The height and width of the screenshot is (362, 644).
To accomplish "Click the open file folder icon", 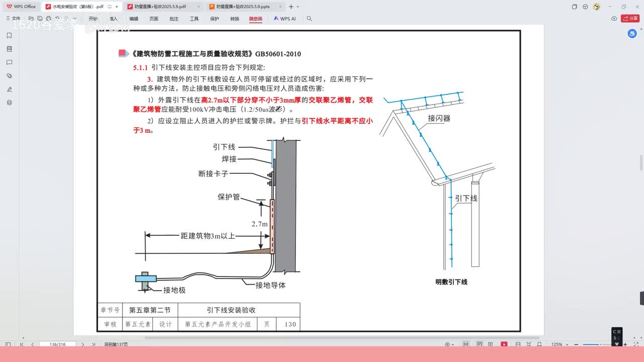I will (31, 19).
